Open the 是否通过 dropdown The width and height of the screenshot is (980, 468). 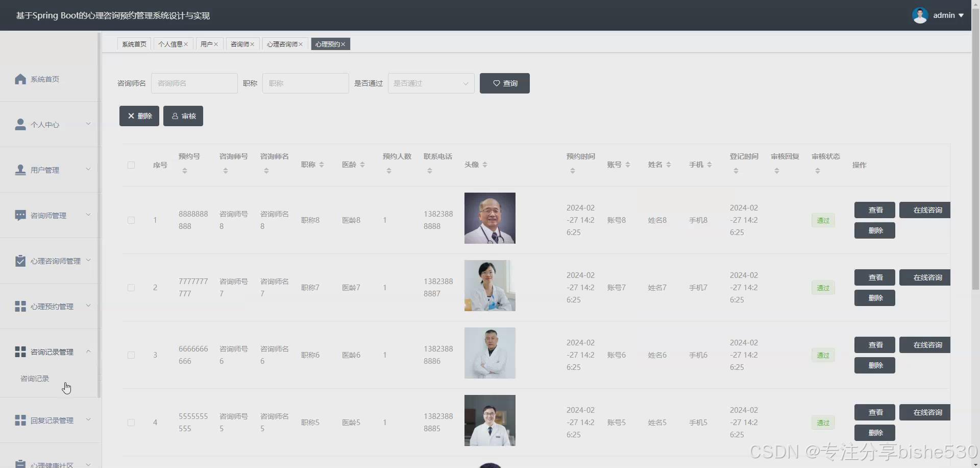click(431, 83)
